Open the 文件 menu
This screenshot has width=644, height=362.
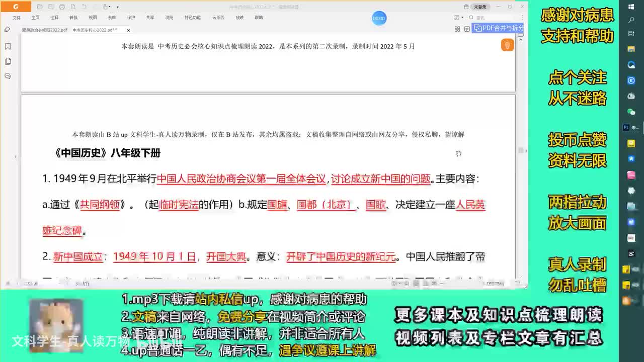(x=17, y=18)
